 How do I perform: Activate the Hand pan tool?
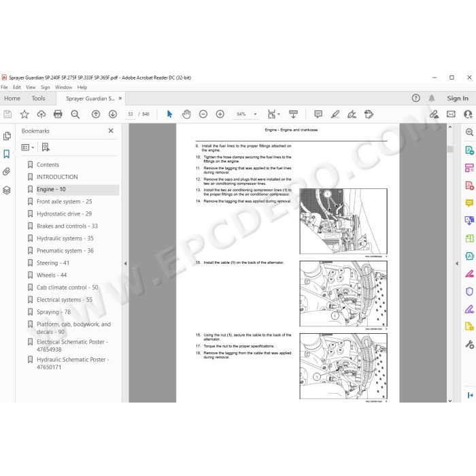(186, 114)
